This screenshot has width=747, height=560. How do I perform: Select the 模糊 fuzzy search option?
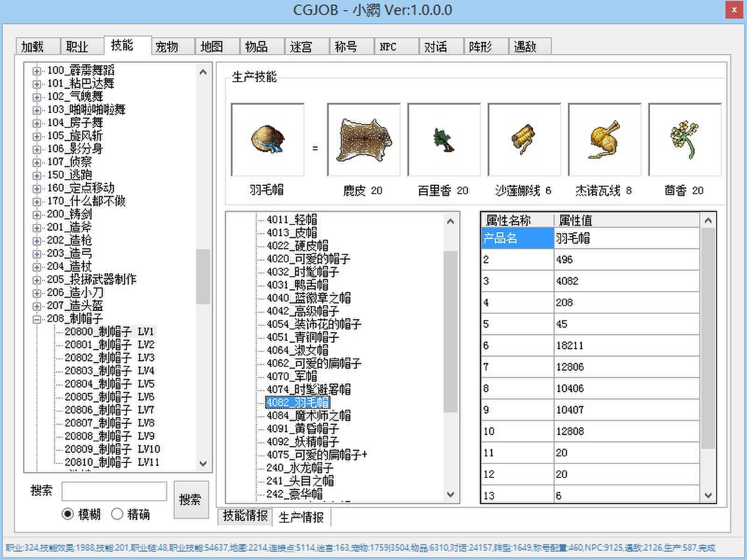tap(68, 514)
